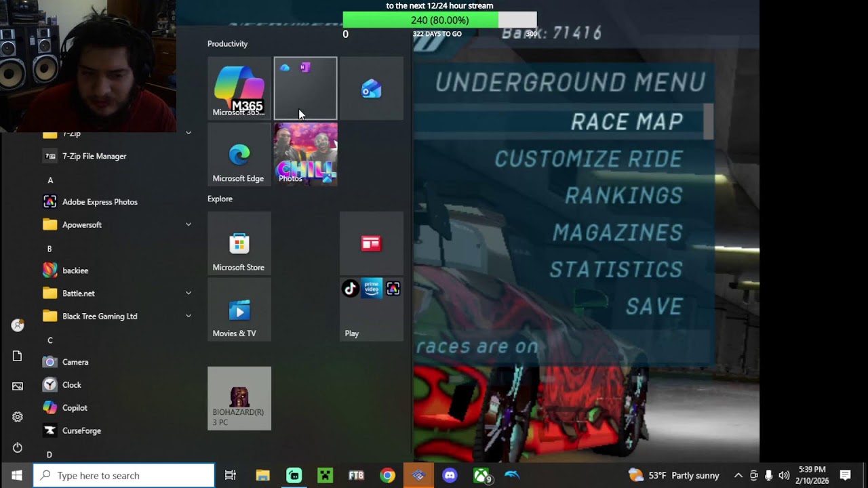Screen dimensions: 868x488
Task: Open Discord from the taskbar
Action: click(450, 475)
